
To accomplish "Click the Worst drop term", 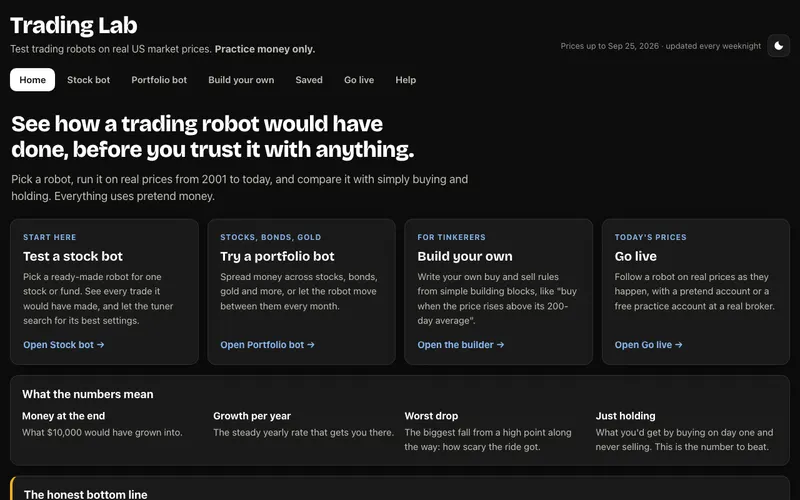I will click(431, 416).
